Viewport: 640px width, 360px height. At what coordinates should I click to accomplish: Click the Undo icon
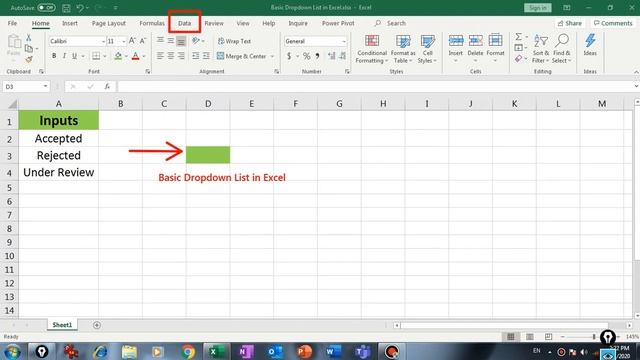[x=80, y=8]
